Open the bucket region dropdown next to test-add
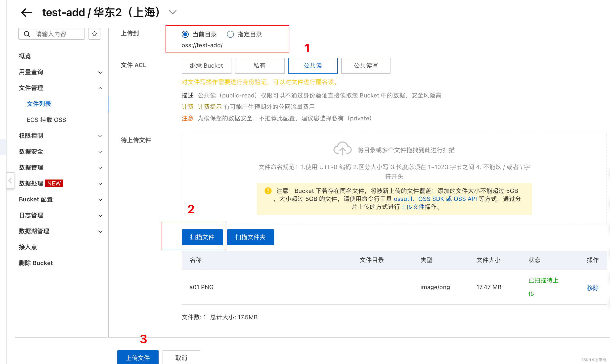Viewport: 610px width, 364px height. [x=173, y=12]
